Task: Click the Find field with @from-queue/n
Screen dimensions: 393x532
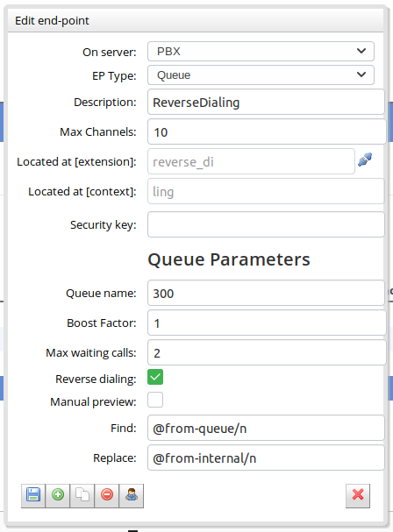Action: tap(266, 428)
